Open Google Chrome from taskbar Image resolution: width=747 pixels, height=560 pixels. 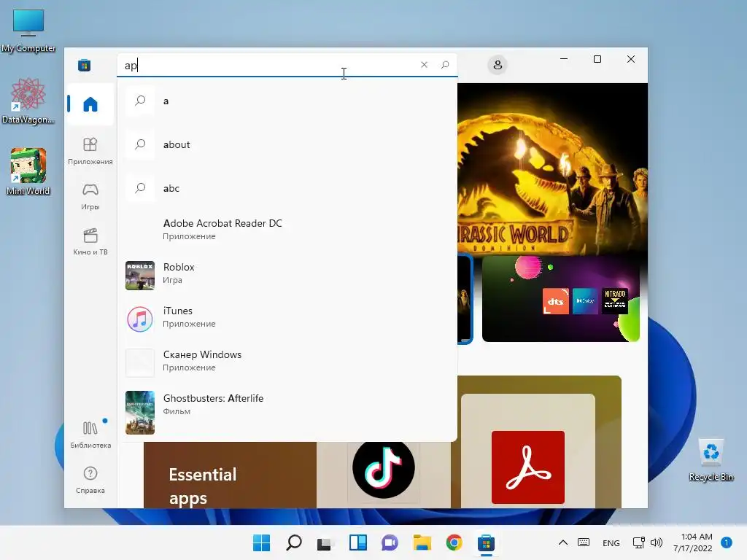pos(454,542)
